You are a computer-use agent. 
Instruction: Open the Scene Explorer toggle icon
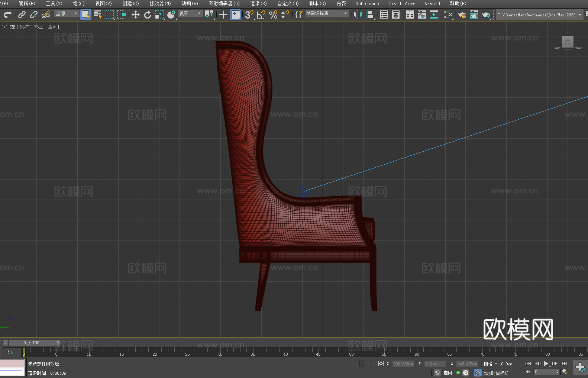click(x=384, y=14)
